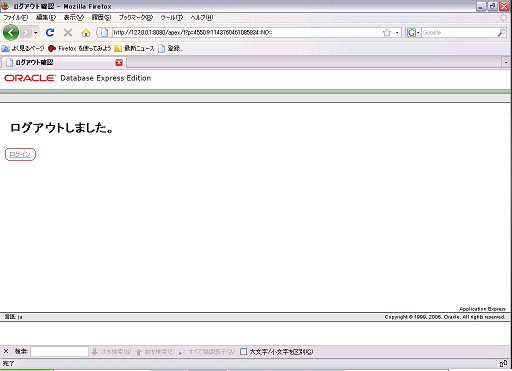Click the find bar 検索 text field
Screen dimensions: 512x371
59,351
